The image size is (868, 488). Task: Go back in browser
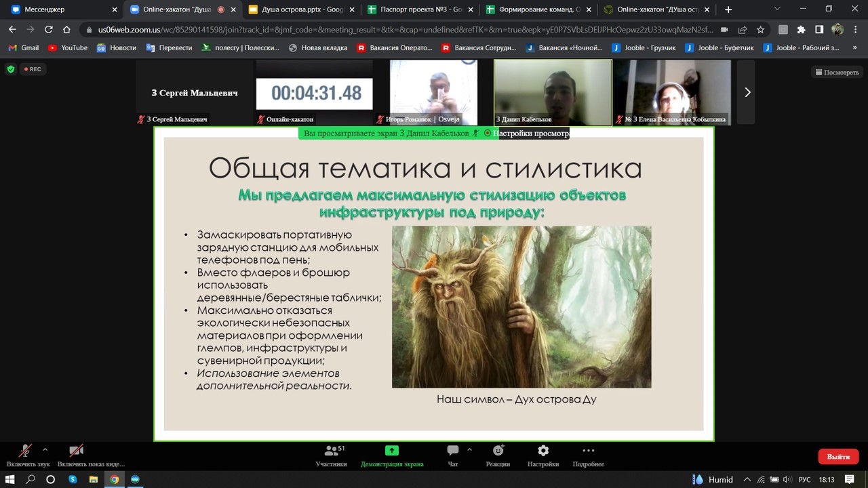click(x=12, y=30)
